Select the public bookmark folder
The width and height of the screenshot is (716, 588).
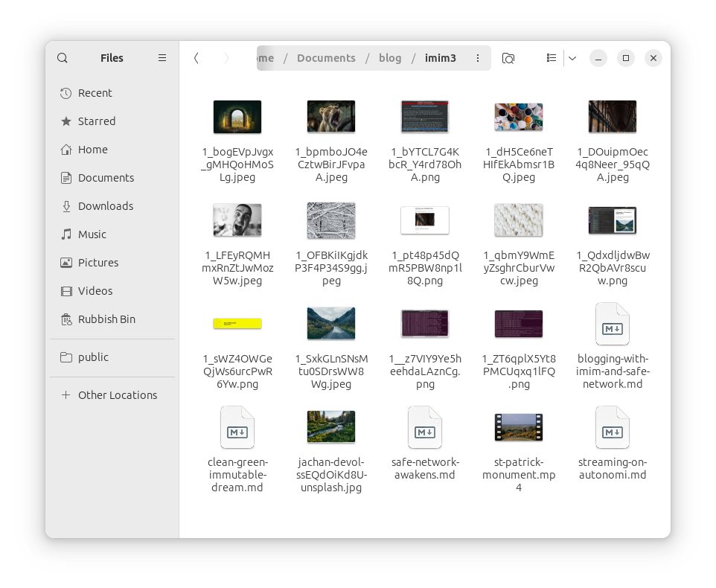tap(93, 357)
